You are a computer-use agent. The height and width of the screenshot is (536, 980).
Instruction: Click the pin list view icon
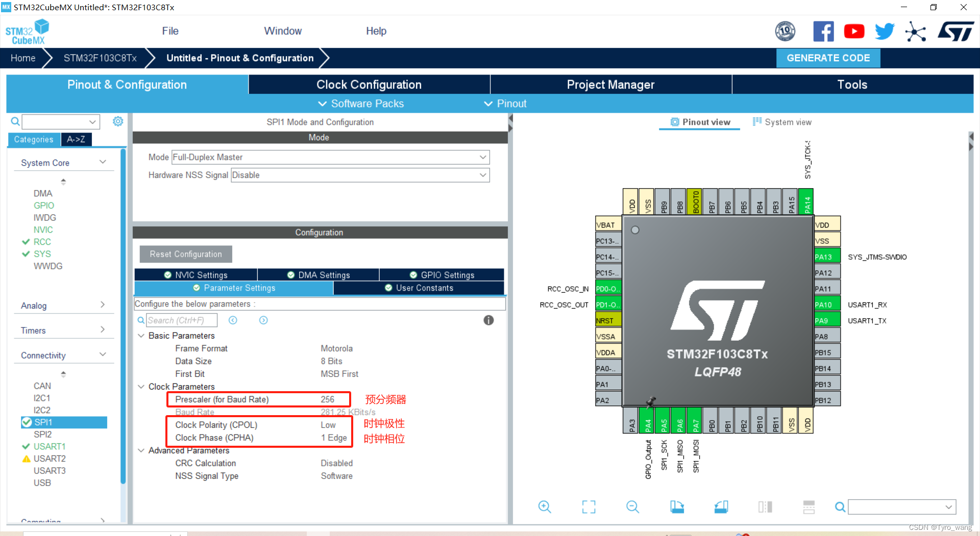pos(809,507)
